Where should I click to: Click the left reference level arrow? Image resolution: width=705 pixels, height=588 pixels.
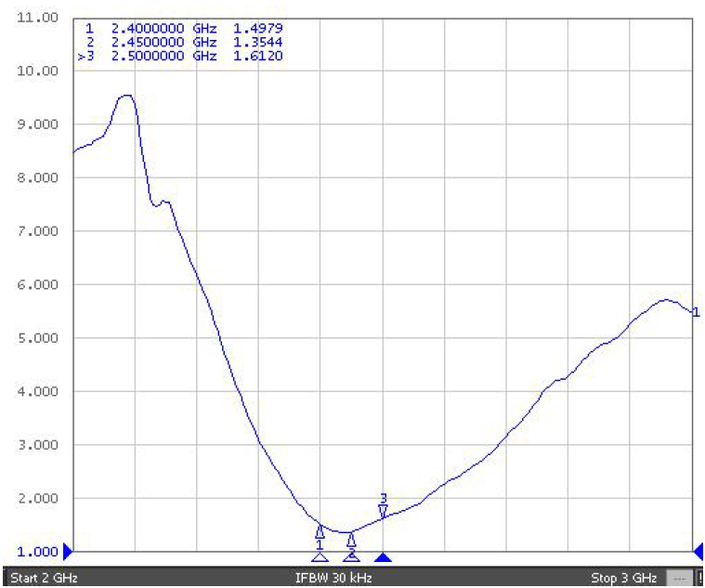click(x=67, y=550)
